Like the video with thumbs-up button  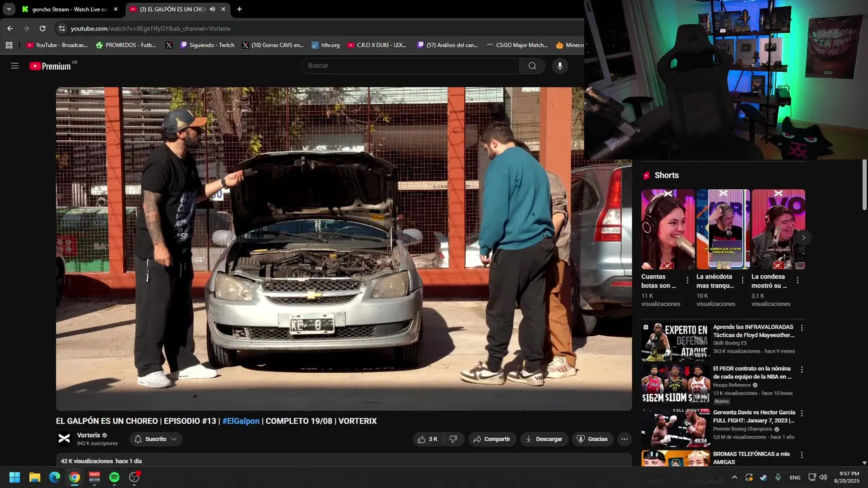(427, 439)
